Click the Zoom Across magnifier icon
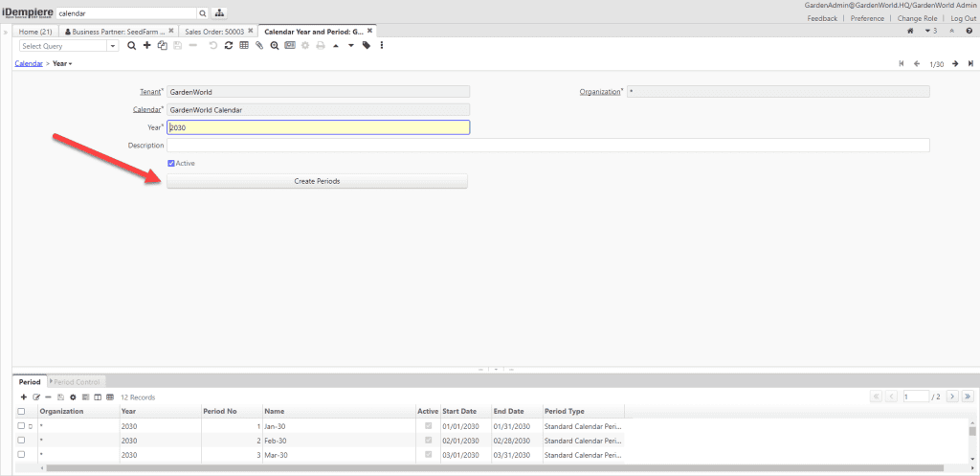This screenshot has width=980, height=476. click(x=274, y=45)
